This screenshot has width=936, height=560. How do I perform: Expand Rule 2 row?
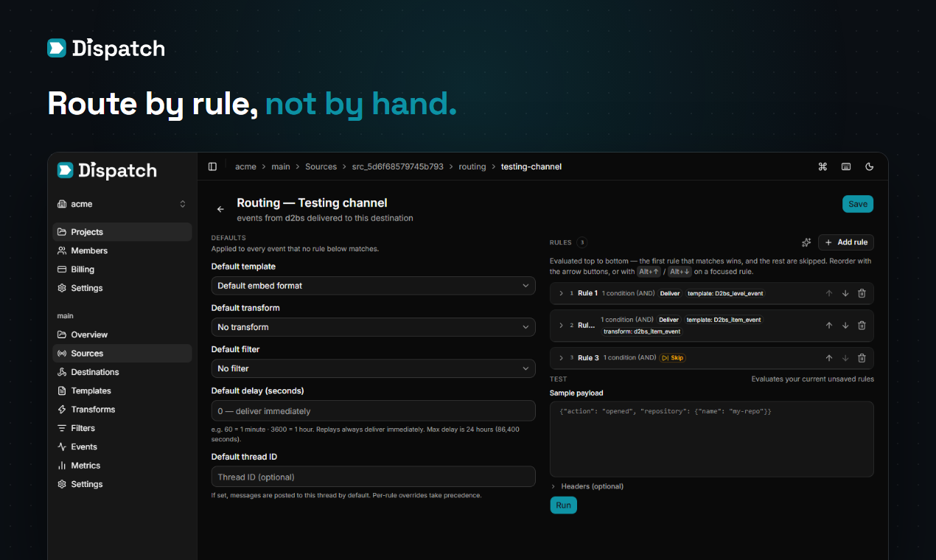[561, 326]
